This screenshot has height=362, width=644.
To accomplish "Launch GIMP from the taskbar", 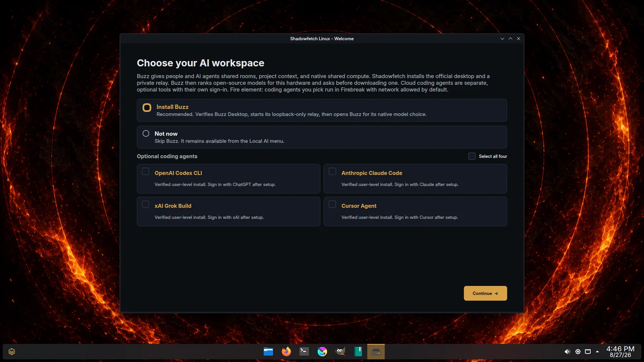I will point(341,352).
